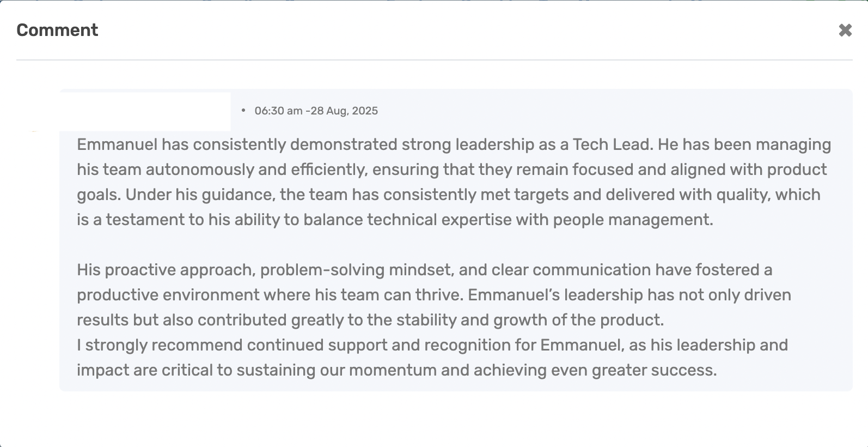Click the phrase "people management" in the comment
This screenshot has width=868, height=447.
[632, 220]
